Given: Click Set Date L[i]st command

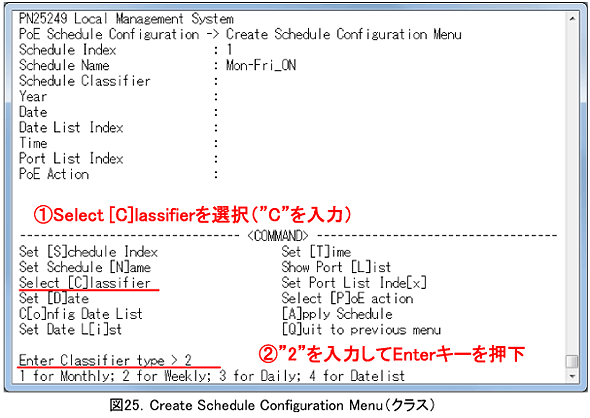Looking at the screenshot, I should pos(70,329).
